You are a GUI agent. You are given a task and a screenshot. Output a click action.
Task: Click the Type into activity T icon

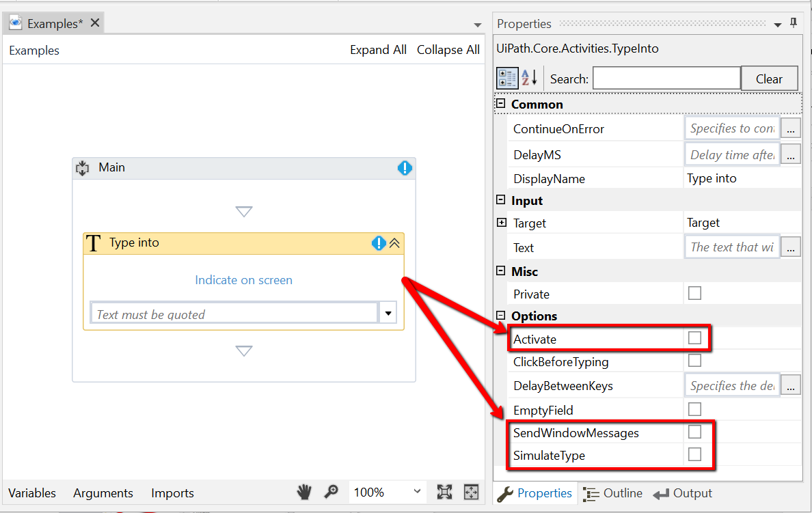pyautogui.click(x=93, y=242)
